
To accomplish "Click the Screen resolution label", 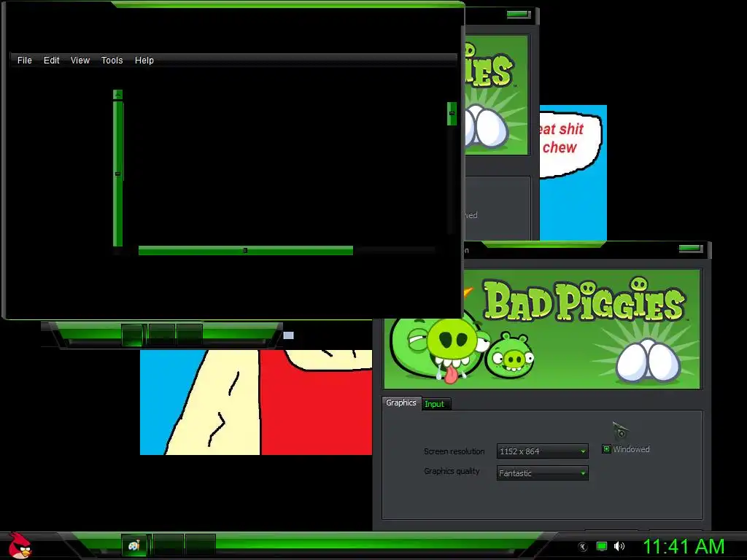I will tap(454, 451).
